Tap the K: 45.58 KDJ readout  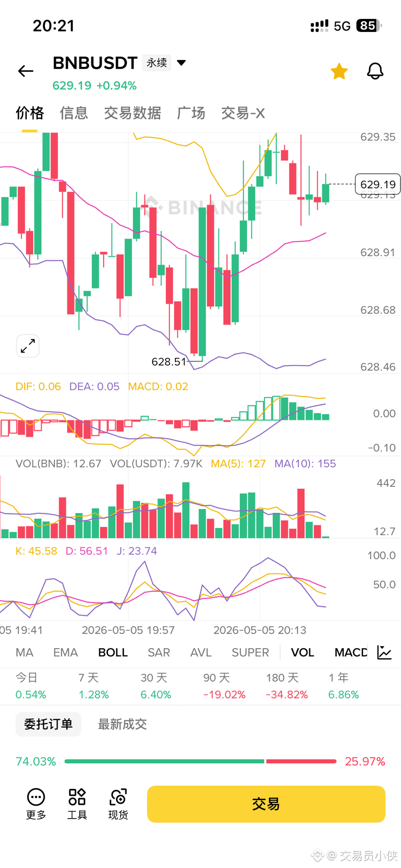(x=36, y=551)
